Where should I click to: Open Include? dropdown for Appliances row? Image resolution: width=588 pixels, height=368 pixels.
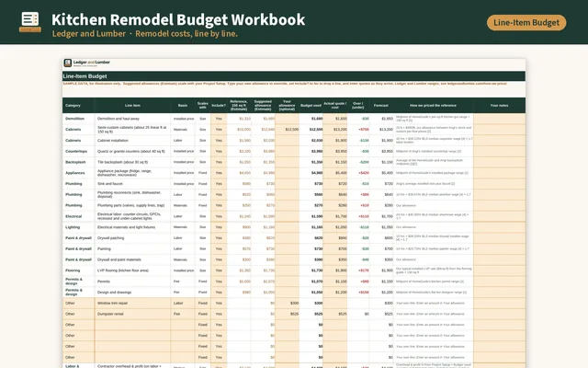click(x=219, y=173)
